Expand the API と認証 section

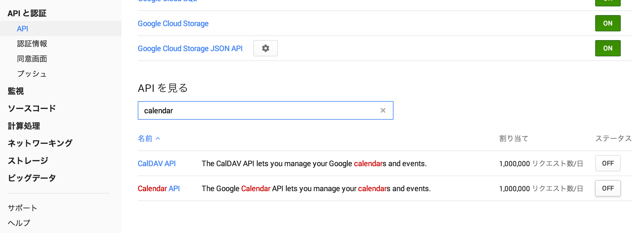(27, 13)
